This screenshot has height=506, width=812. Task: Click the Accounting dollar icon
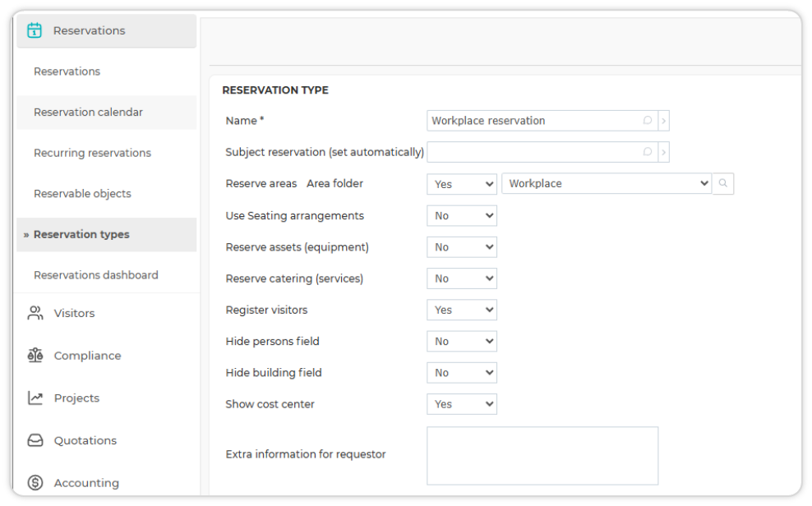[x=35, y=483]
